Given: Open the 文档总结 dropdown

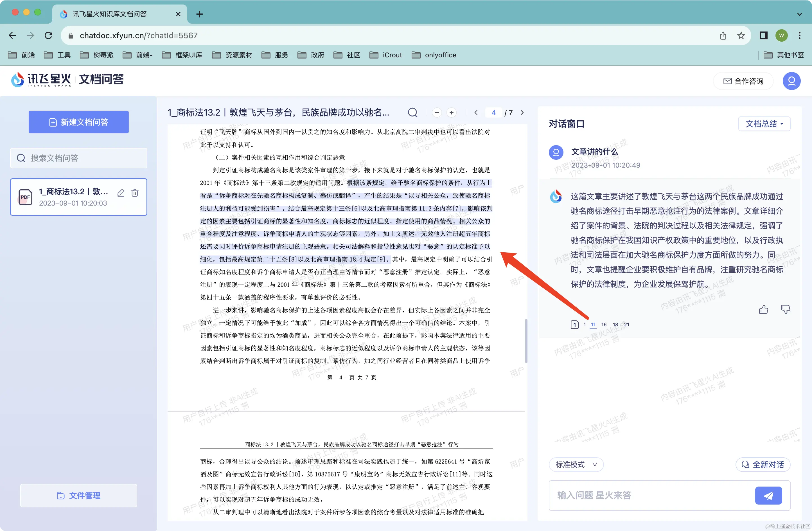Looking at the screenshot, I should pyautogui.click(x=764, y=123).
